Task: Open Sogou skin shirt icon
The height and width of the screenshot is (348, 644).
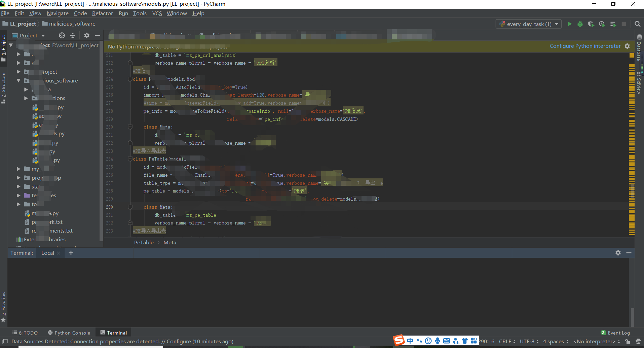Action: (465, 341)
